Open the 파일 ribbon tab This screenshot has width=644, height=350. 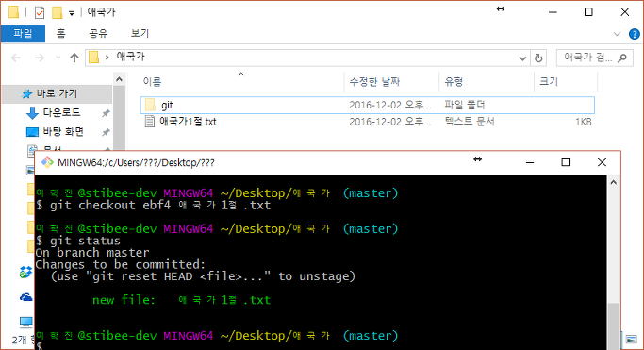(x=23, y=33)
